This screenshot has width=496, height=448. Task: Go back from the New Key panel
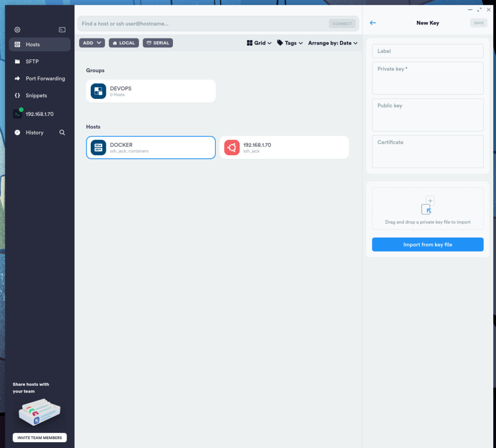pos(373,23)
